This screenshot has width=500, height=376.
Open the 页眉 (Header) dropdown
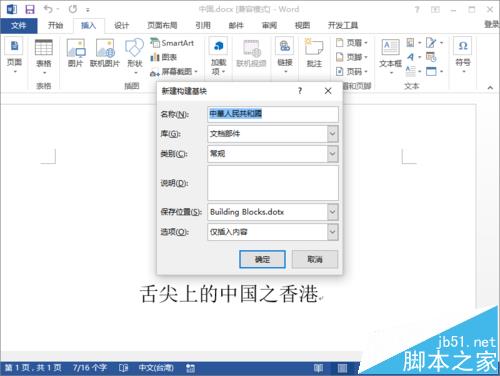click(352, 43)
